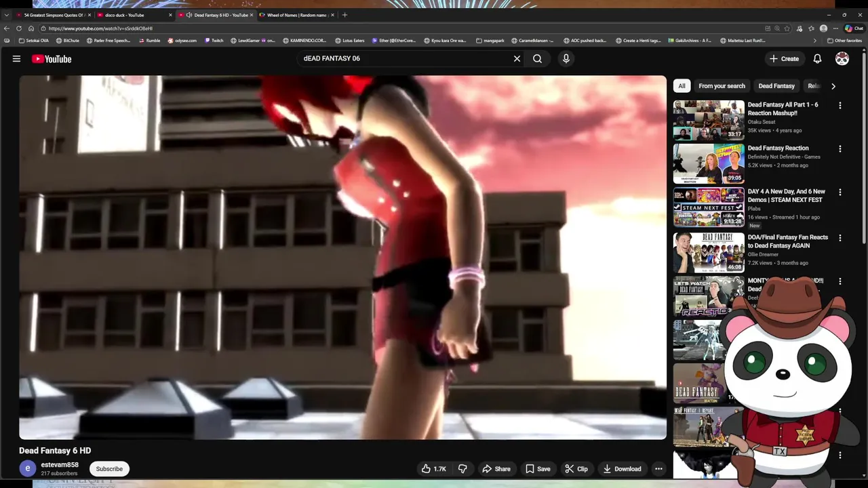Open browser profile icon in toolbar
868x488 pixels.
coord(823,28)
